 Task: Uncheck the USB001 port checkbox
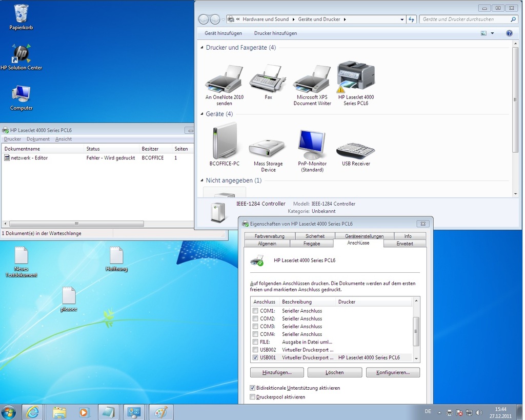(255, 358)
